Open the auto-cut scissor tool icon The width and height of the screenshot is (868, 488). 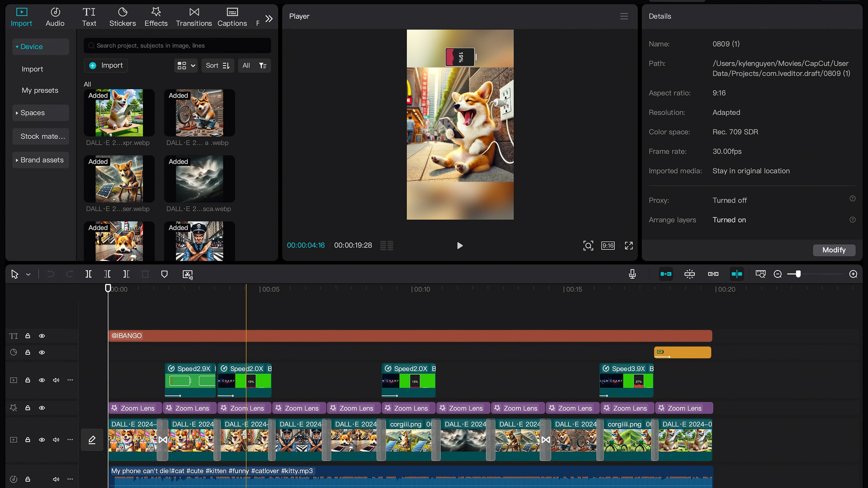[x=188, y=274]
